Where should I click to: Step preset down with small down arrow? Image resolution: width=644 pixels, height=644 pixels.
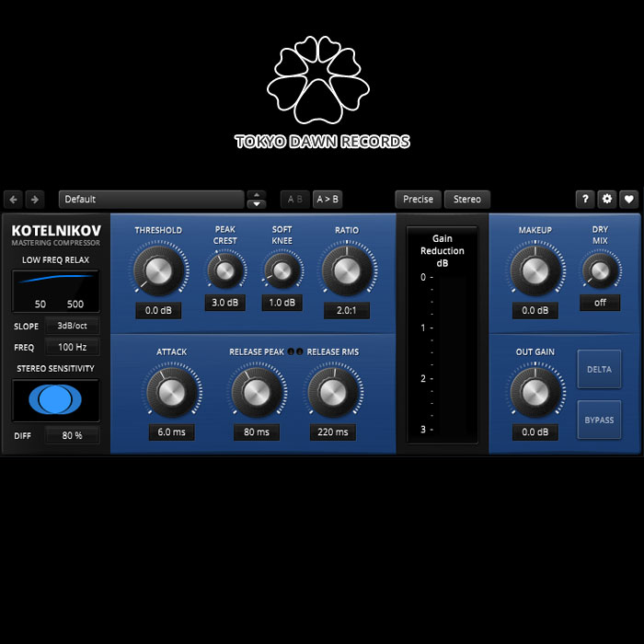257,204
